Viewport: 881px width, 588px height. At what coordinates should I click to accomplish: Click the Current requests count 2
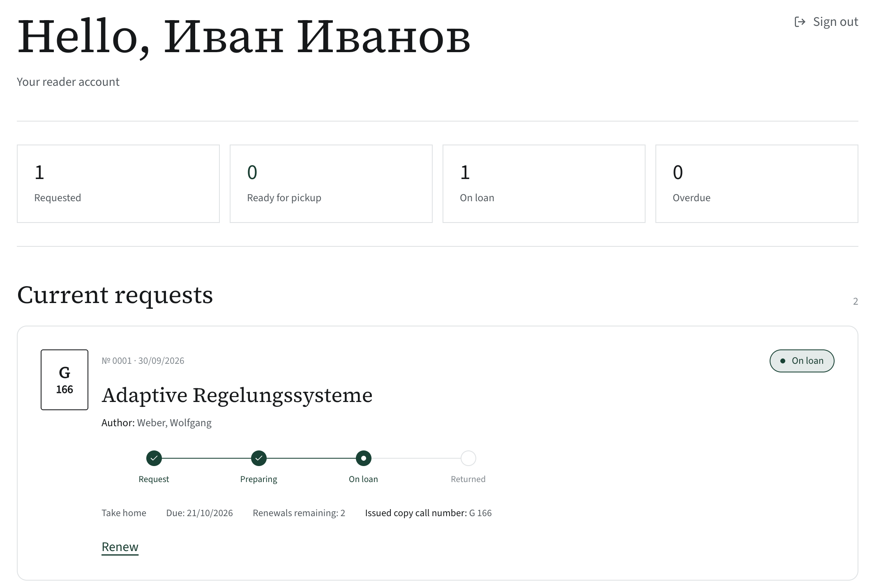(856, 301)
